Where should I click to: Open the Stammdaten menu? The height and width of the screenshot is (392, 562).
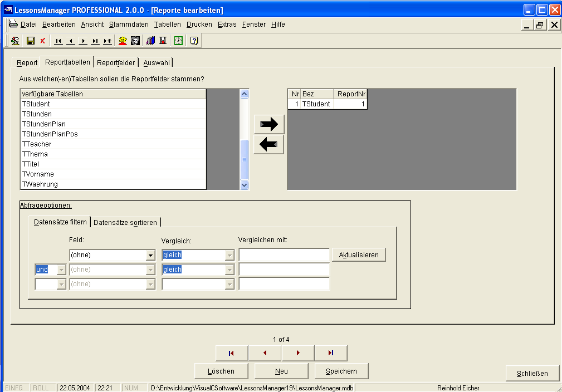[x=129, y=24]
